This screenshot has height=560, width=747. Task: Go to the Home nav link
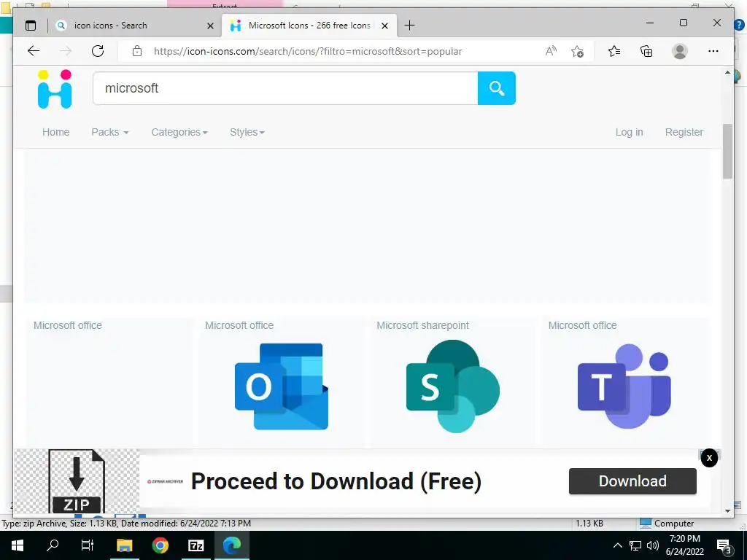pos(55,132)
